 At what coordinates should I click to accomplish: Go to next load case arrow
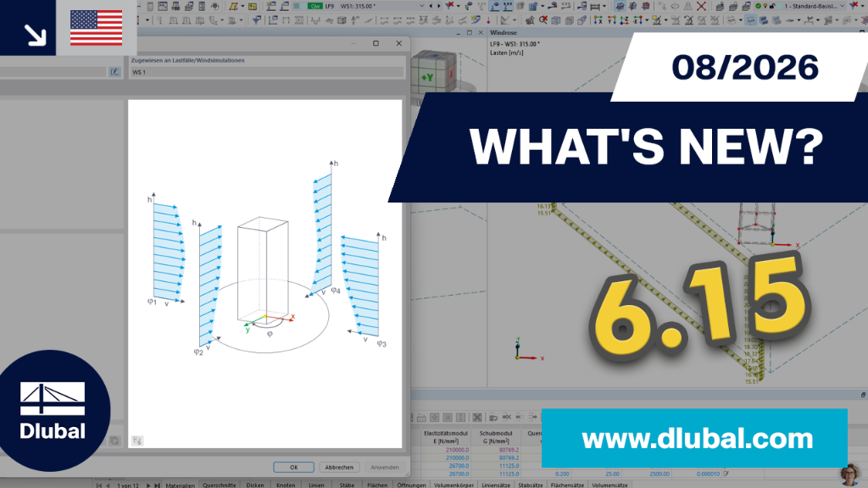[x=438, y=6]
